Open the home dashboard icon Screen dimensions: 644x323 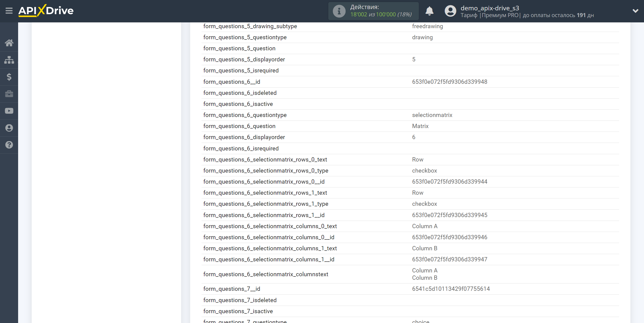click(9, 43)
